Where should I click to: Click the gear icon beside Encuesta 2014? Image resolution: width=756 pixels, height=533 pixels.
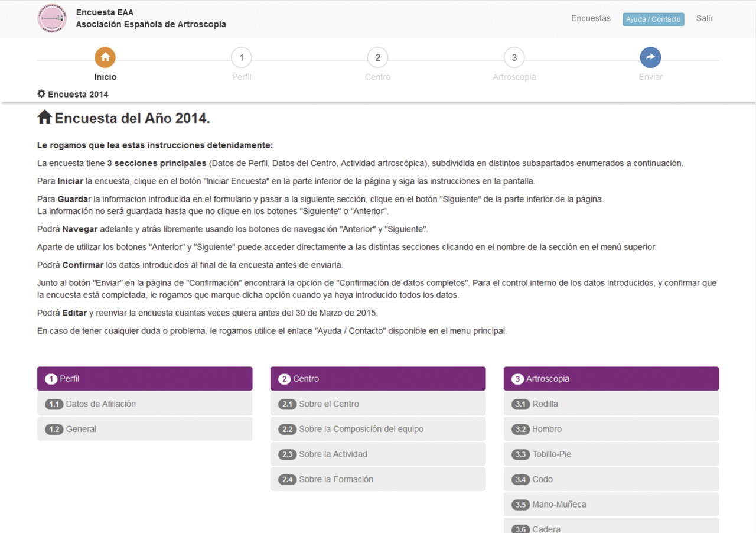pyautogui.click(x=41, y=94)
